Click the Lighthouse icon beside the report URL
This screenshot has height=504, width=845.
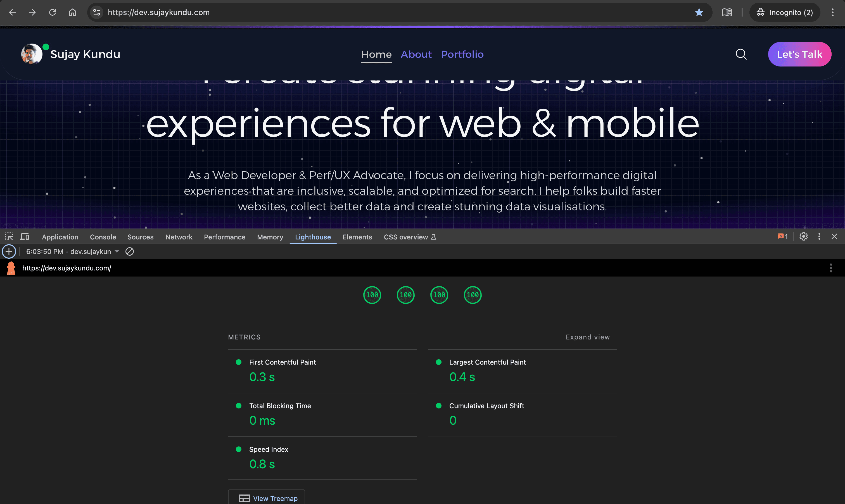pos(11,268)
